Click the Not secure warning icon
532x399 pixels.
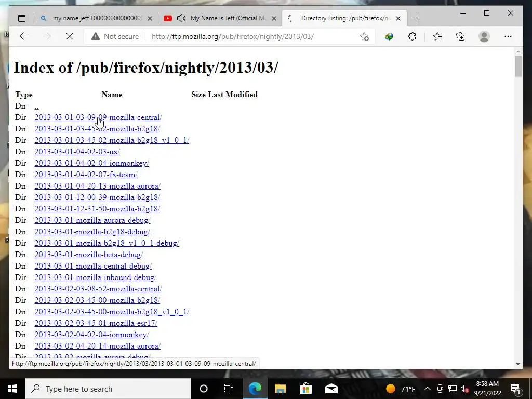click(96, 36)
